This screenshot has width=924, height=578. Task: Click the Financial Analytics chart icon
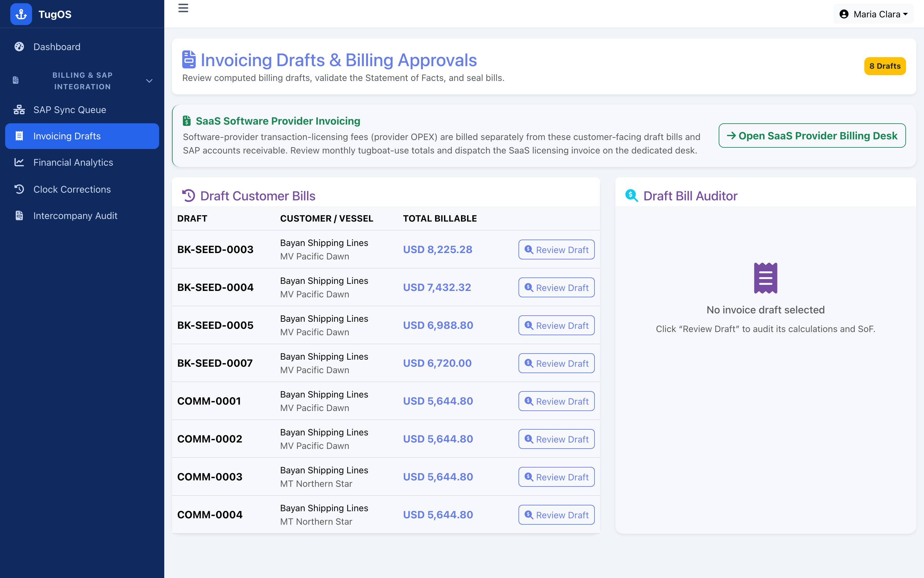pos(19,162)
